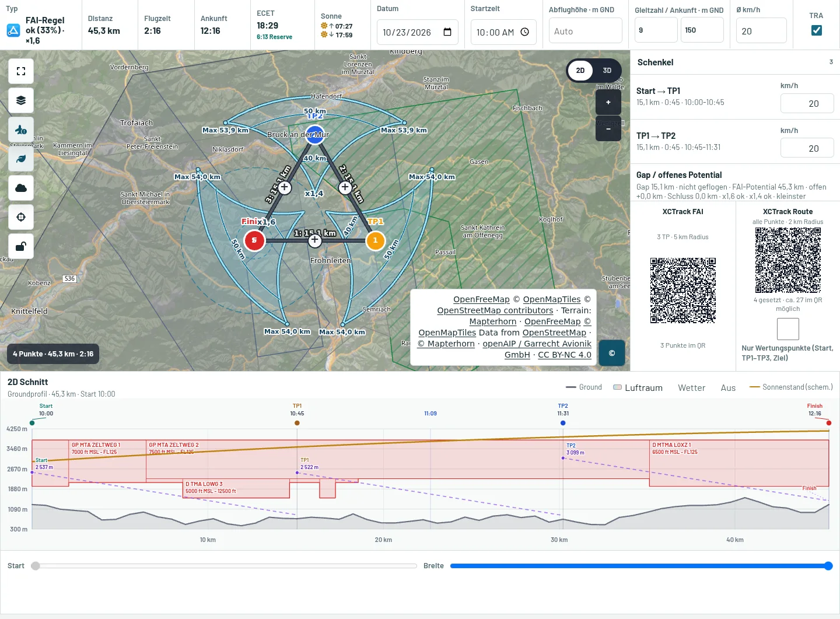The height and width of the screenshot is (619, 840).
Task: Select the Luftraum profile overlay
Action: pos(638,388)
